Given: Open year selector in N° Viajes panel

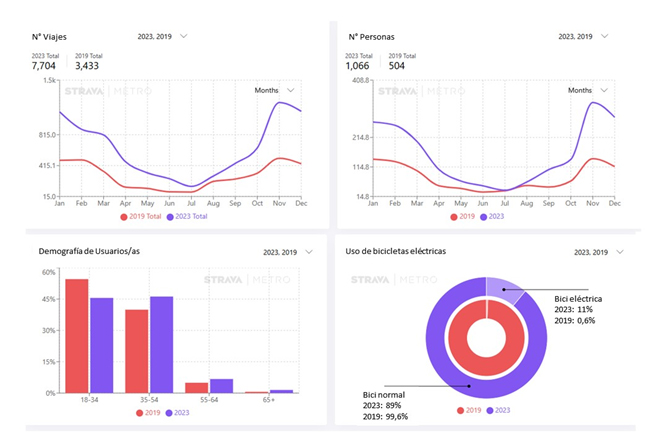Looking at the screenshot, I should [x=163, y=36].
